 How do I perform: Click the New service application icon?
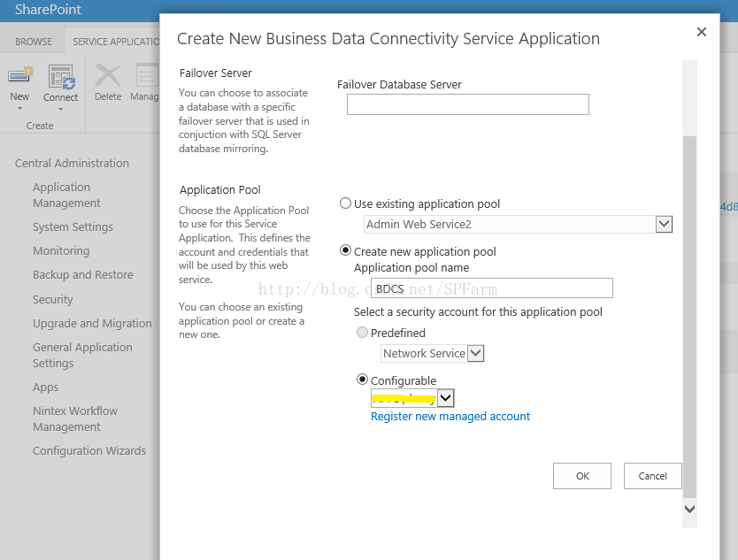(20, 76)
